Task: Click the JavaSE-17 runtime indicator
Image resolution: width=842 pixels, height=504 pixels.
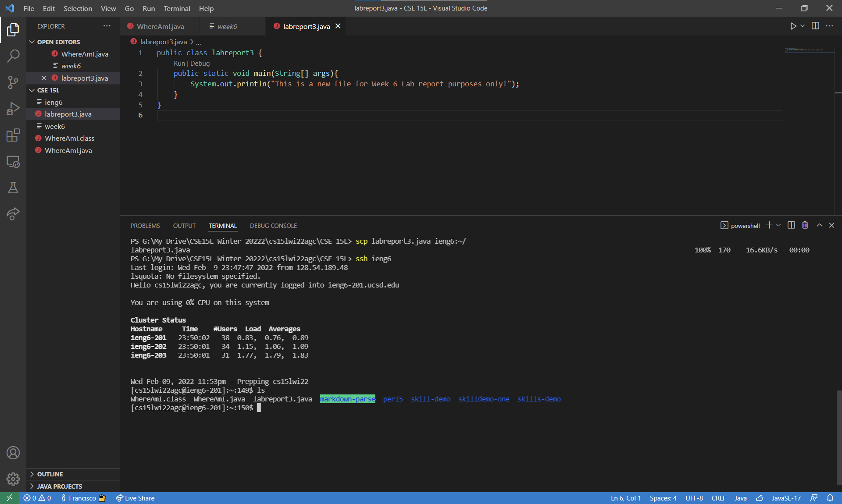Action: [786, 498]
